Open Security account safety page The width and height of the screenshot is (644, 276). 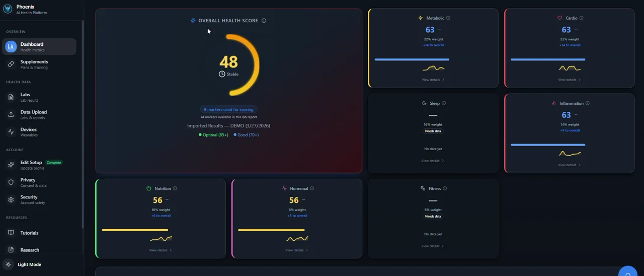point(39,199)
